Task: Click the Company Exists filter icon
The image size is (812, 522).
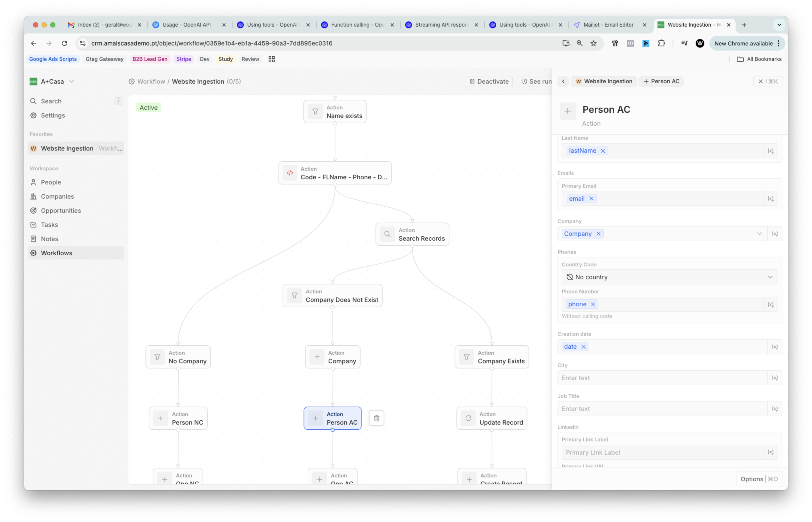Action: pos(466,357)
